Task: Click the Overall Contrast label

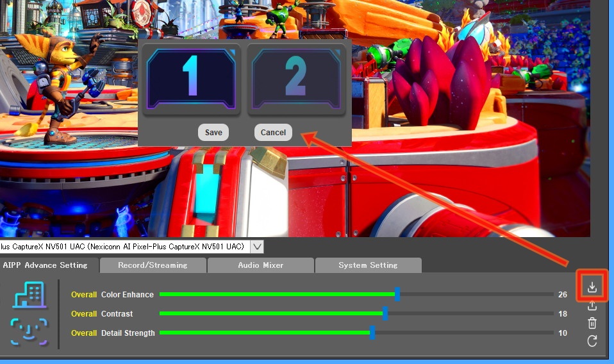Action: coord(102,313)
